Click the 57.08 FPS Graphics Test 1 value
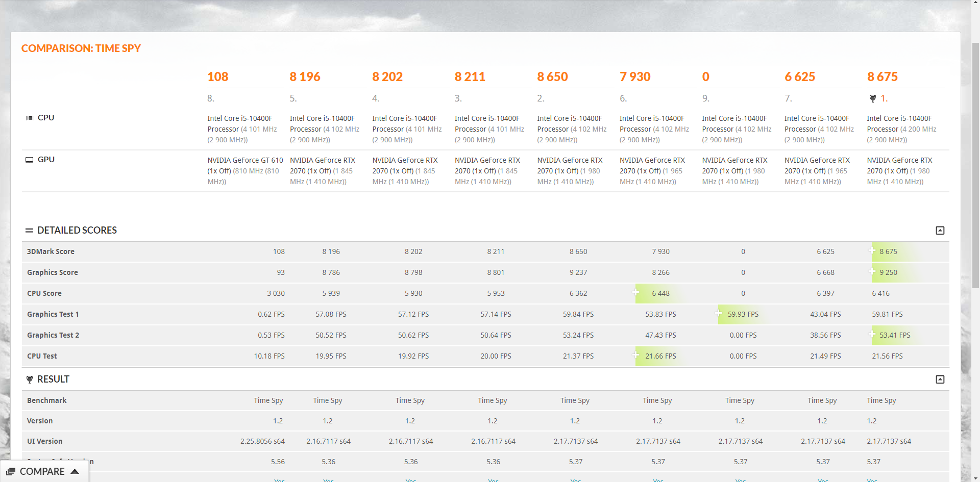The image size is (980, 482). pyautogui.click(x=331, y=314)
